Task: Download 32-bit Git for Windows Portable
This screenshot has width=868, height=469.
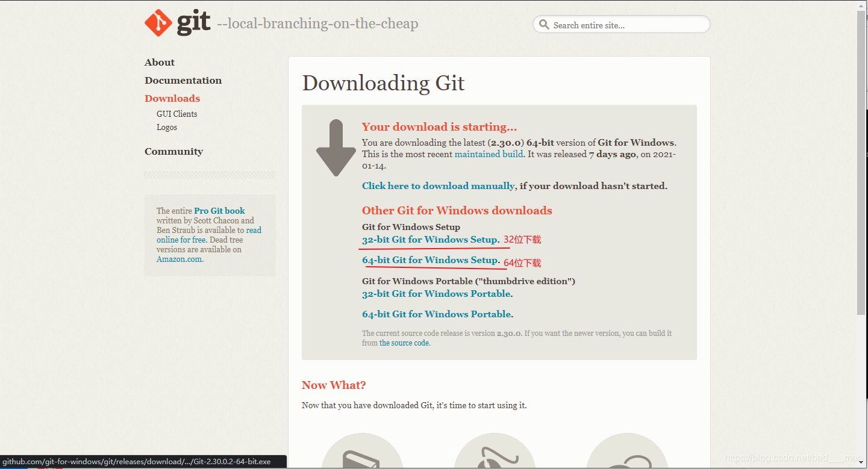Action: tap(436, 294)
